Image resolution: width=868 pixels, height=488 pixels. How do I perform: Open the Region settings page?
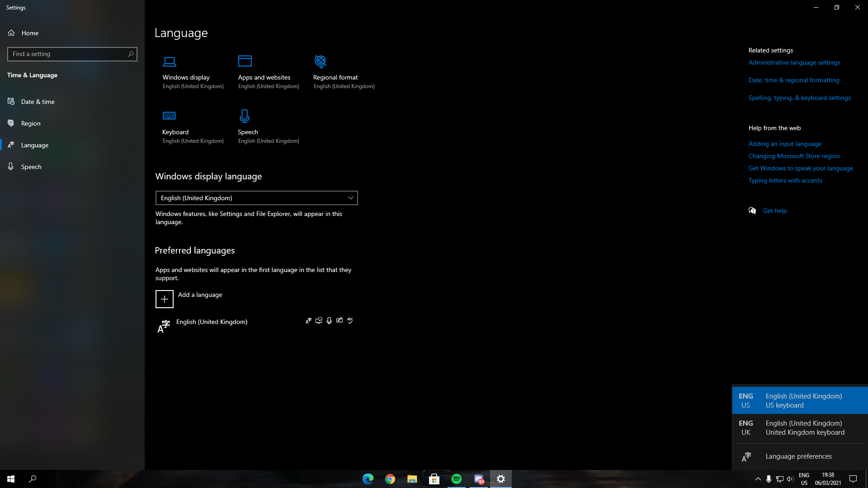(x=31, y=123)
